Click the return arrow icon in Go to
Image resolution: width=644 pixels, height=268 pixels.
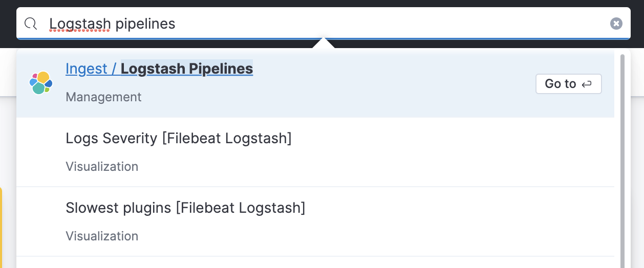(x=587, y=84)
